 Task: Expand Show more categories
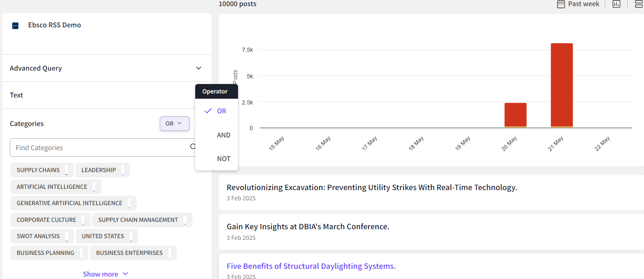pos(105,274)
